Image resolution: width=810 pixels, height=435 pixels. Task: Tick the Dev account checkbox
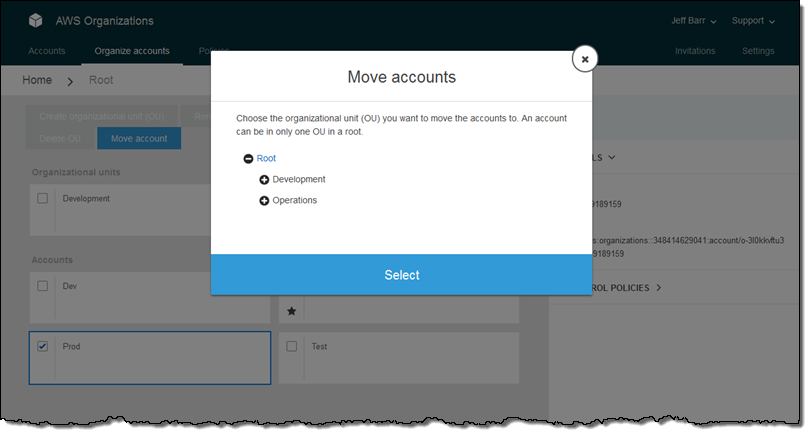(x=42, y=286)
